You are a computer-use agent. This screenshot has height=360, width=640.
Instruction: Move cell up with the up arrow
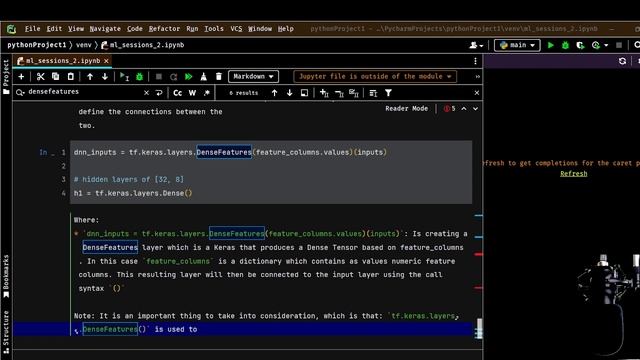(x=90, y=77)
